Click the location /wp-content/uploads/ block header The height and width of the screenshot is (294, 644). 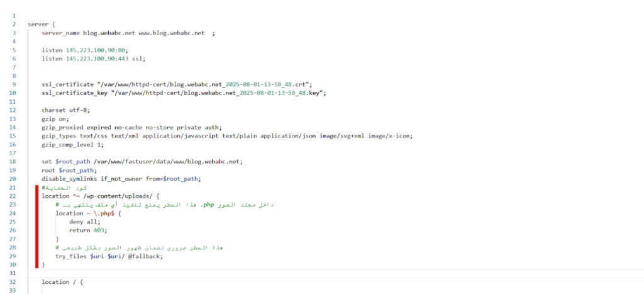click(x=102, y=196)
